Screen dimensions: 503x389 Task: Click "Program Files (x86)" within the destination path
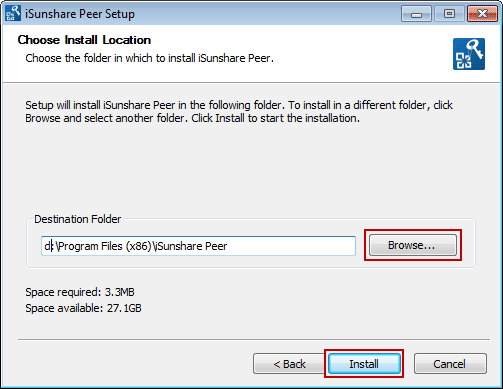(x=105, y=246)
